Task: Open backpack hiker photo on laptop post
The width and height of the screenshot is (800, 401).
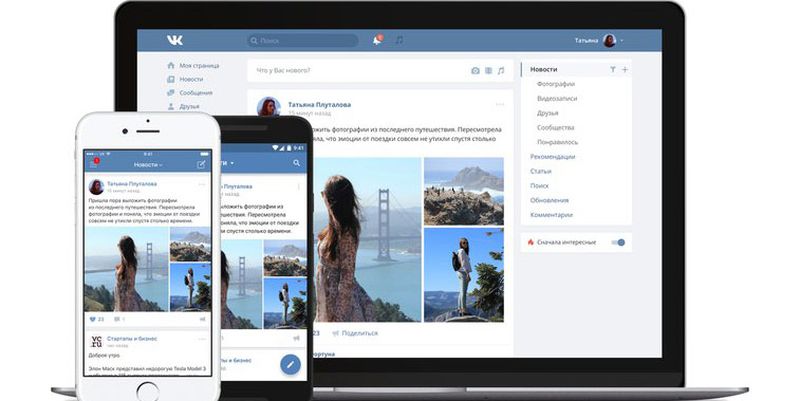Action: (464, 275)
